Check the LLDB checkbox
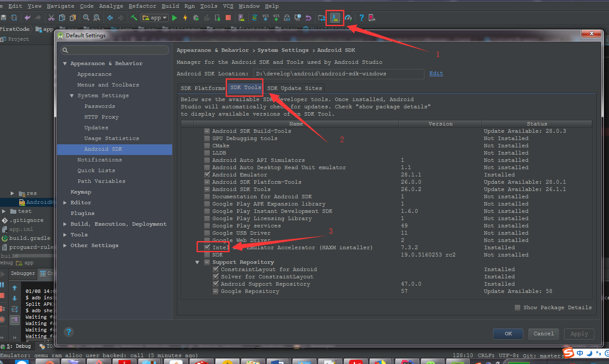609x364 pixels. click(207, 153)
